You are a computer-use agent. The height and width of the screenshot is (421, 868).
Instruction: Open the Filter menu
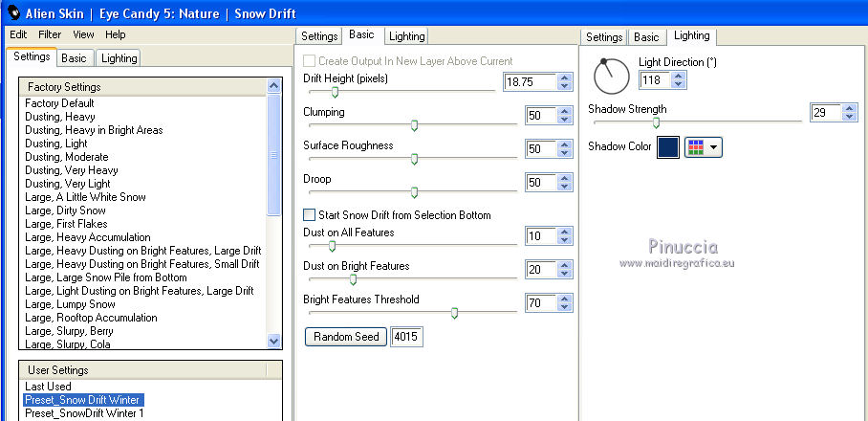point(50,34)
